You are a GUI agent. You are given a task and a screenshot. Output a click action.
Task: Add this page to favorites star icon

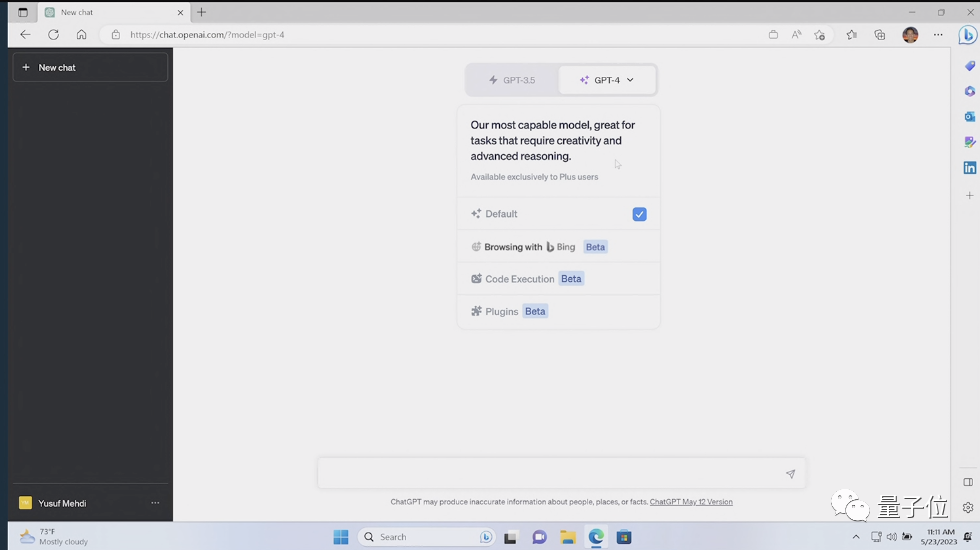[x=820, y=35]
